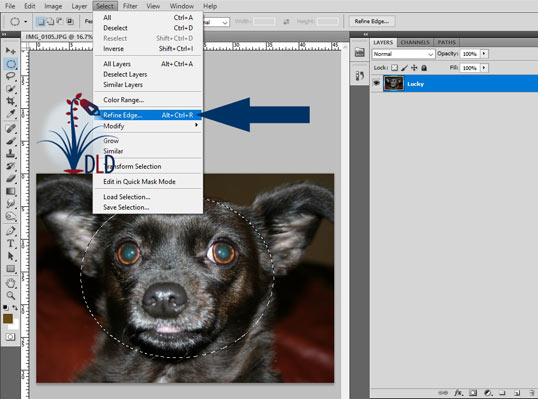Toggle Lock position

[x=414, y=68]
